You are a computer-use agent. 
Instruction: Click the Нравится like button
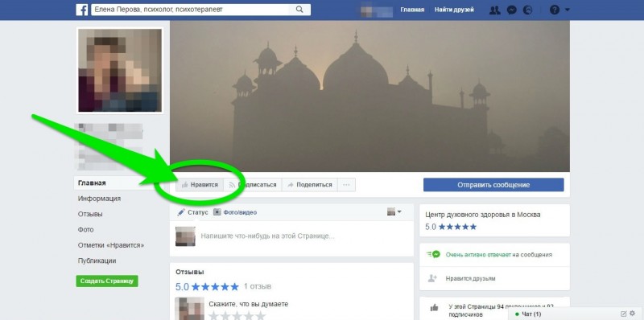tap(200, 185)
